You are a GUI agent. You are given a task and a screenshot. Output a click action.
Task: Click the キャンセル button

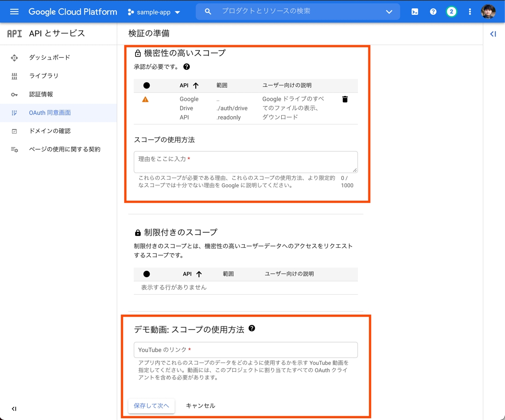pos(200,406)
